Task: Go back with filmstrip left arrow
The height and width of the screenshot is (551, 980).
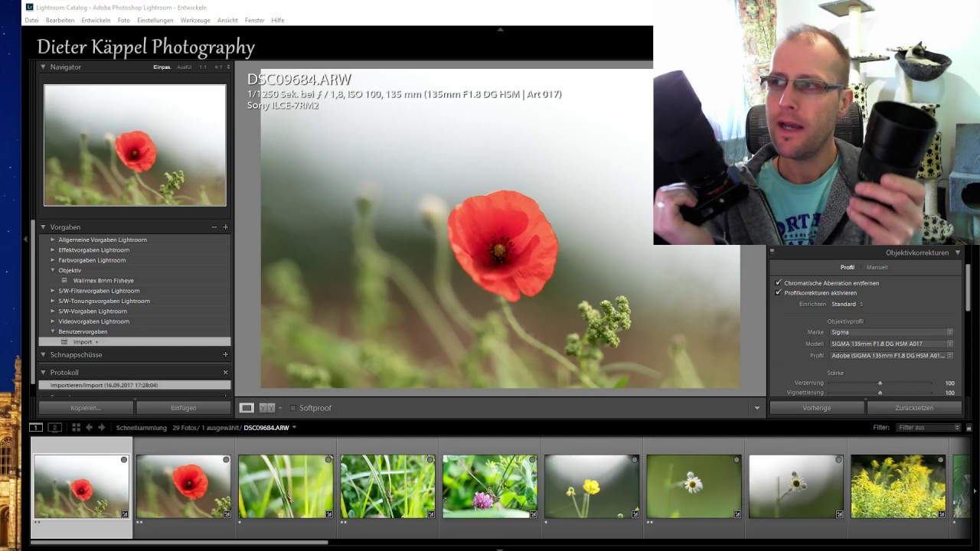Action: pyautogui.click(x=89, y=427)
